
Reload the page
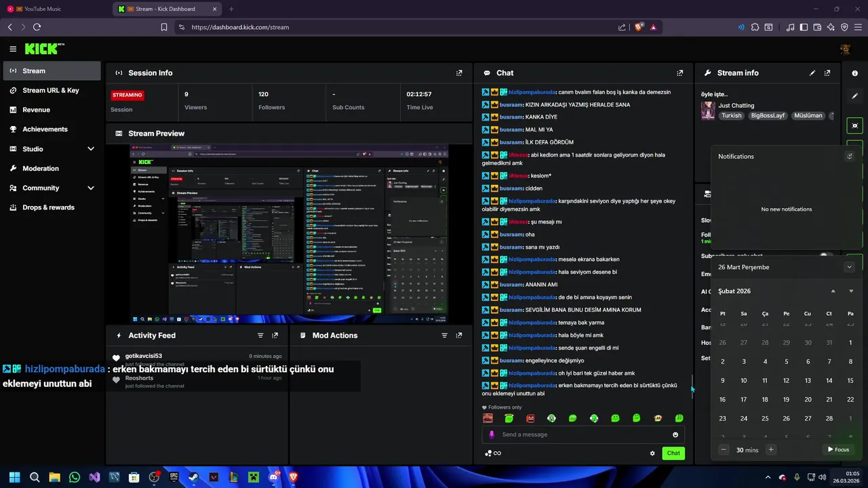(37, 27)
